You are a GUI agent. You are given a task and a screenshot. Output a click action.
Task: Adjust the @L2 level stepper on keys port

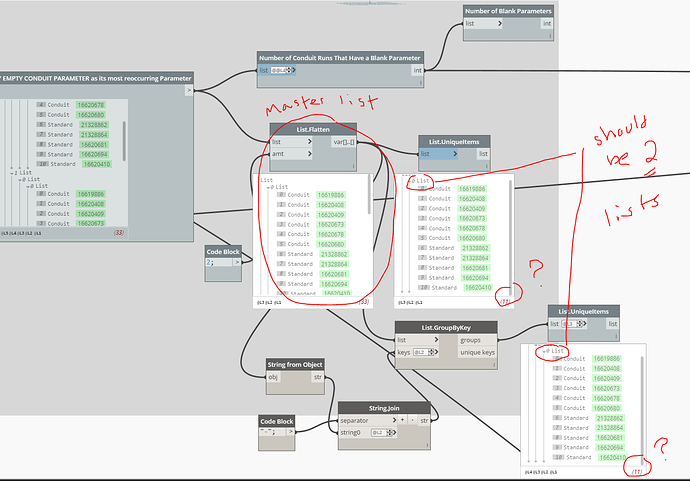pos(431,352)
